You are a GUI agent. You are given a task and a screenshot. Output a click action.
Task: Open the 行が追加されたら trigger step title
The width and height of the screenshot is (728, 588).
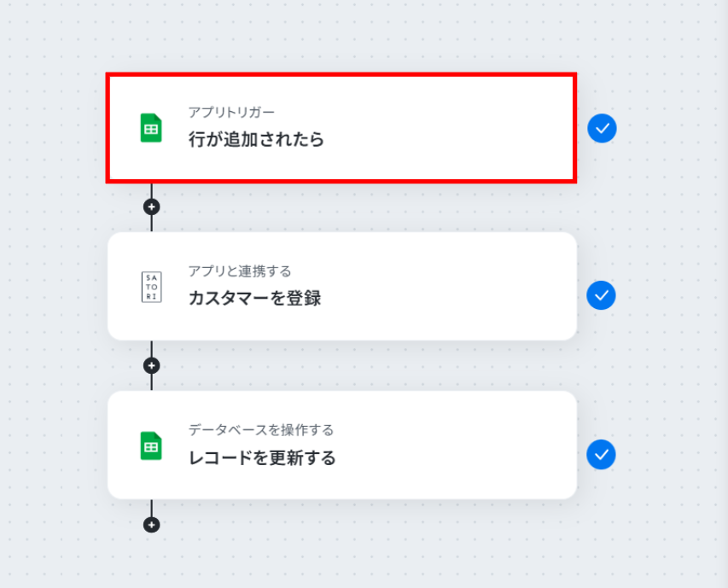pyautogui.click(x=256, y=140)
